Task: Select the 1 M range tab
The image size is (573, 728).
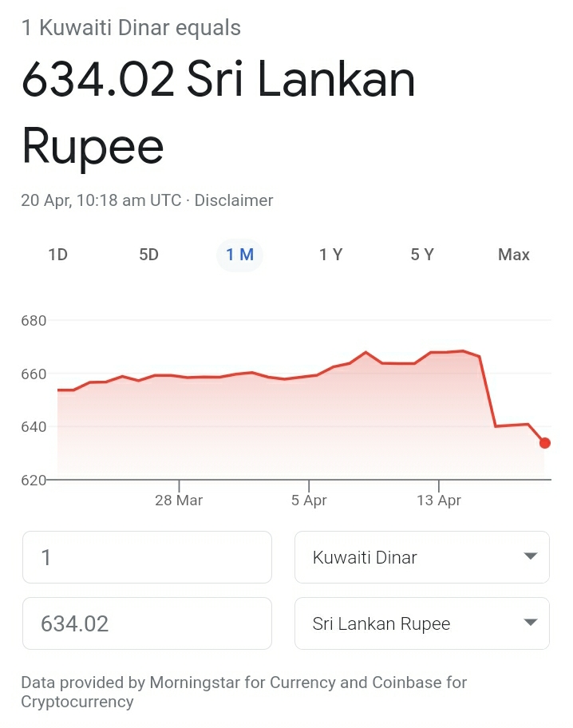Action: (x=239, y=255)
